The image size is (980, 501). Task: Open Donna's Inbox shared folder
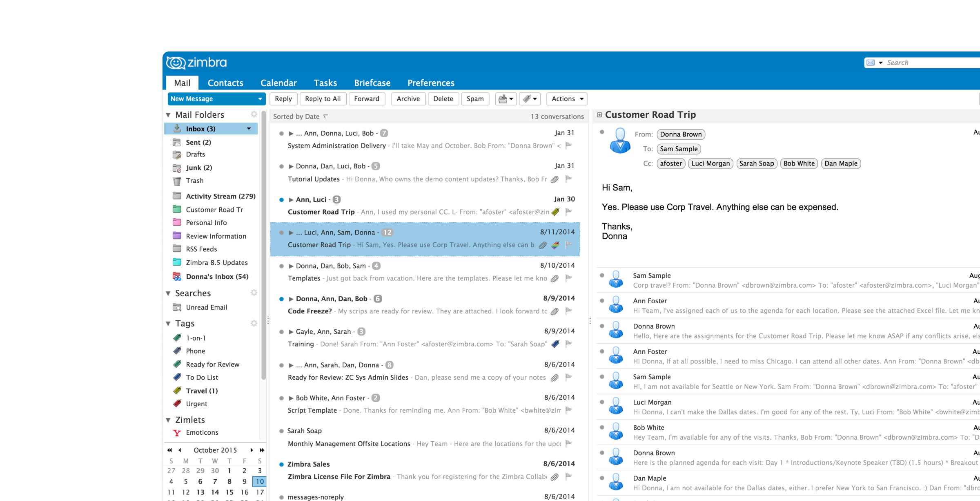coord(217,277)
